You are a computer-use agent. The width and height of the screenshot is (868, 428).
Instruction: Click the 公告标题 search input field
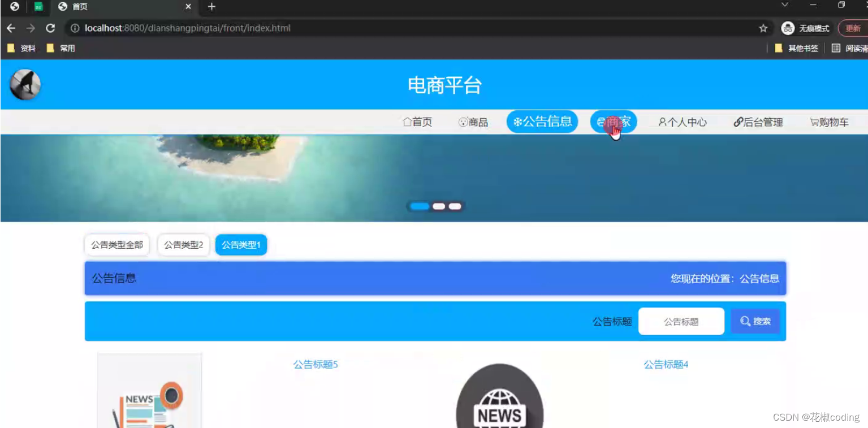click(681, 321)
